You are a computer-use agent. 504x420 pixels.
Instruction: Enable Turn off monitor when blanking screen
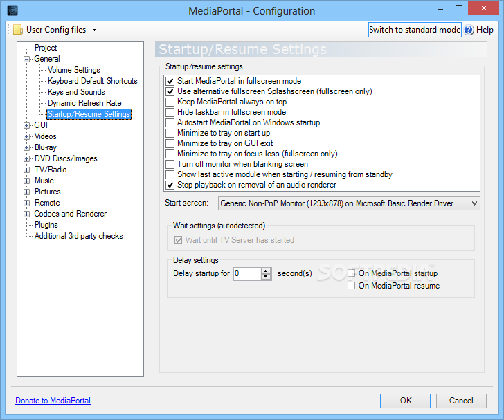coord(170,164)
